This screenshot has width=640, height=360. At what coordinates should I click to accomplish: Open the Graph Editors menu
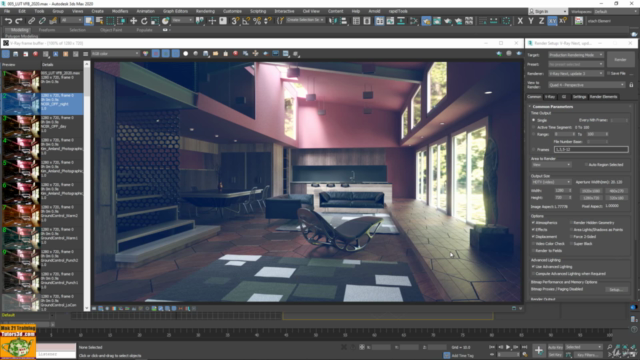176,11
